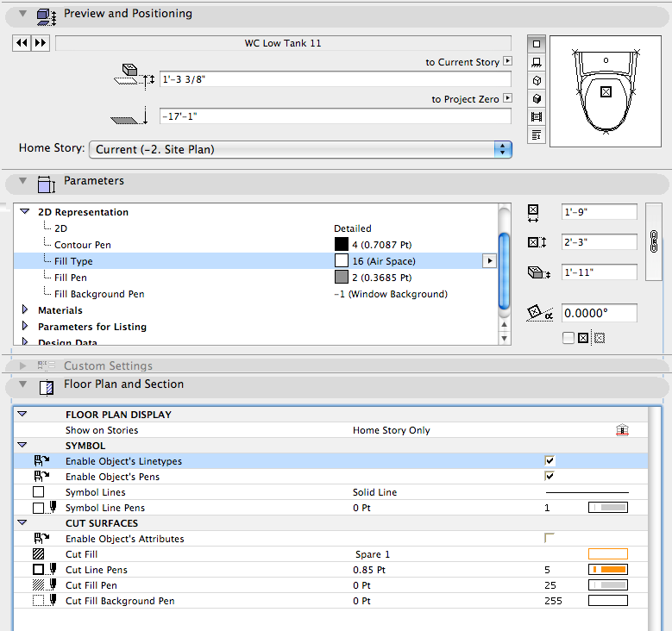Open the to Project Zero arrow menu
The image size is (672, 631).
tap(508, 98)
